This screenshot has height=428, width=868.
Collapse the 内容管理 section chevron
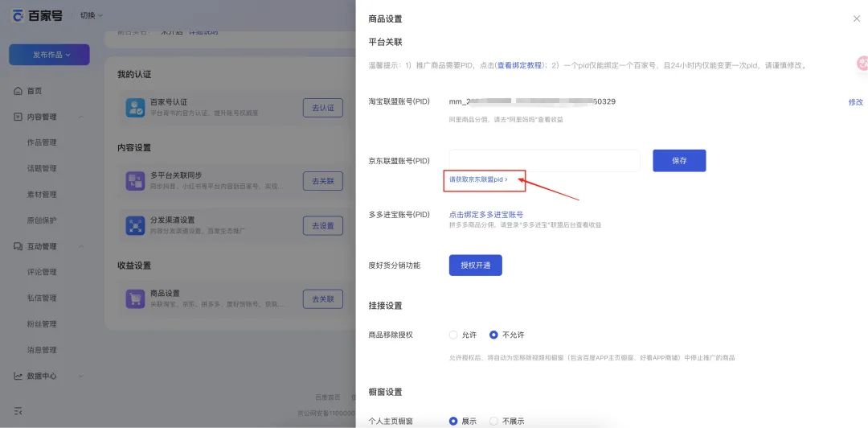pyautogui.click(x=81, y=117)
